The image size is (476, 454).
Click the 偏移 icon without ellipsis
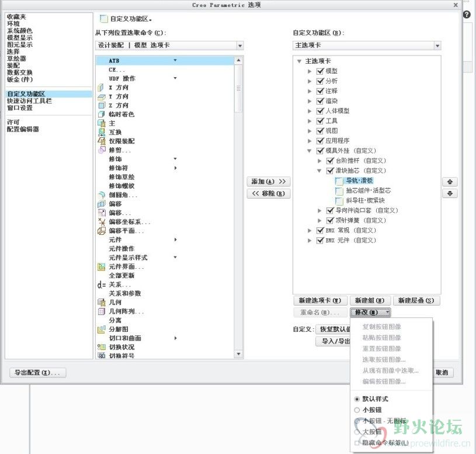tap(102, 204)
